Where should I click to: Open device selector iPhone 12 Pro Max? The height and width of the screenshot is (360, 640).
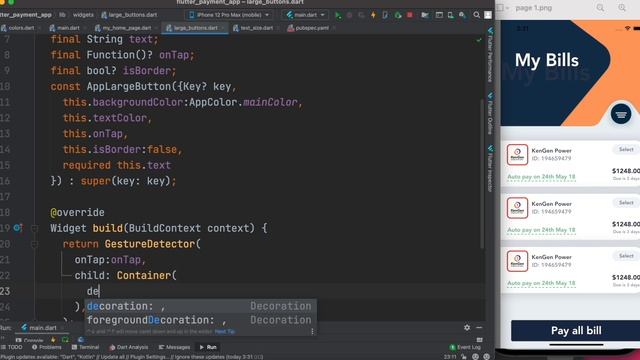tap(229, 15)
